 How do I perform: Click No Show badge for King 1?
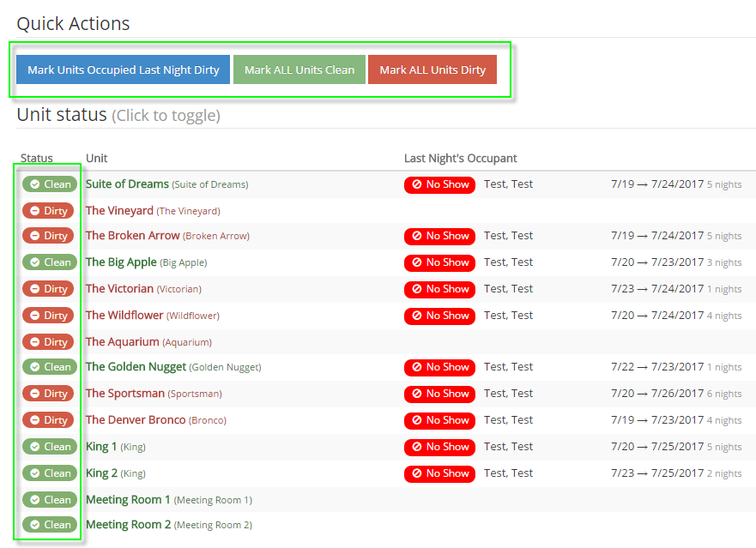point(439,447)
